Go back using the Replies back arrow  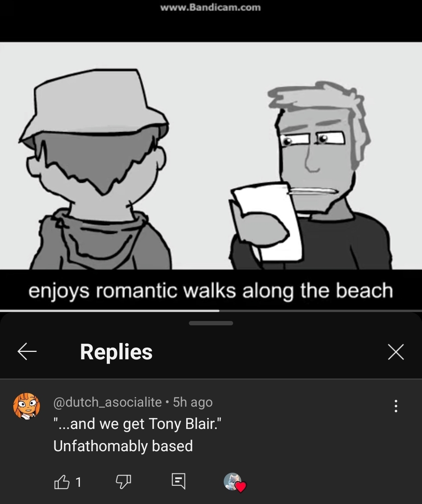click(x=27, y=352)
